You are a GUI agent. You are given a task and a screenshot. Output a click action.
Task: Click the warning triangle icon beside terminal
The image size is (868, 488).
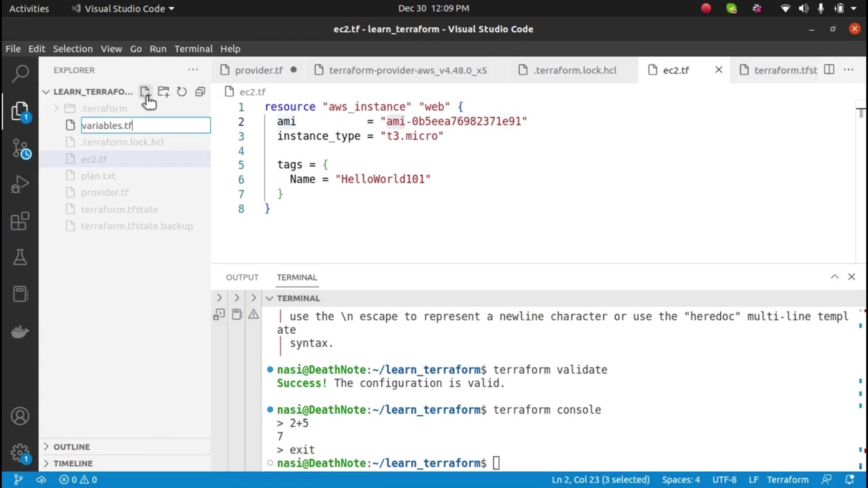(254, 314)
